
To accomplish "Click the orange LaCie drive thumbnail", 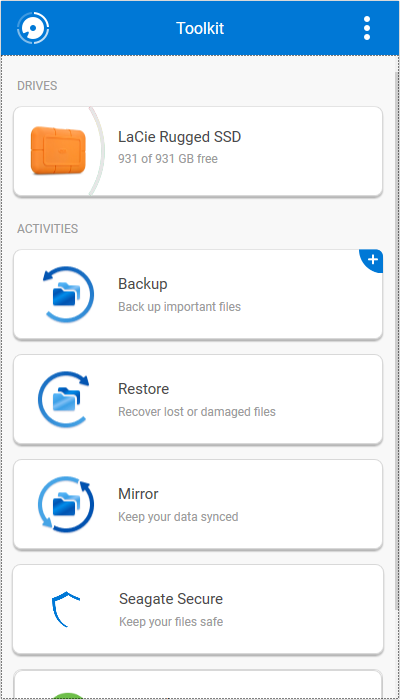I will click(58, 150).
